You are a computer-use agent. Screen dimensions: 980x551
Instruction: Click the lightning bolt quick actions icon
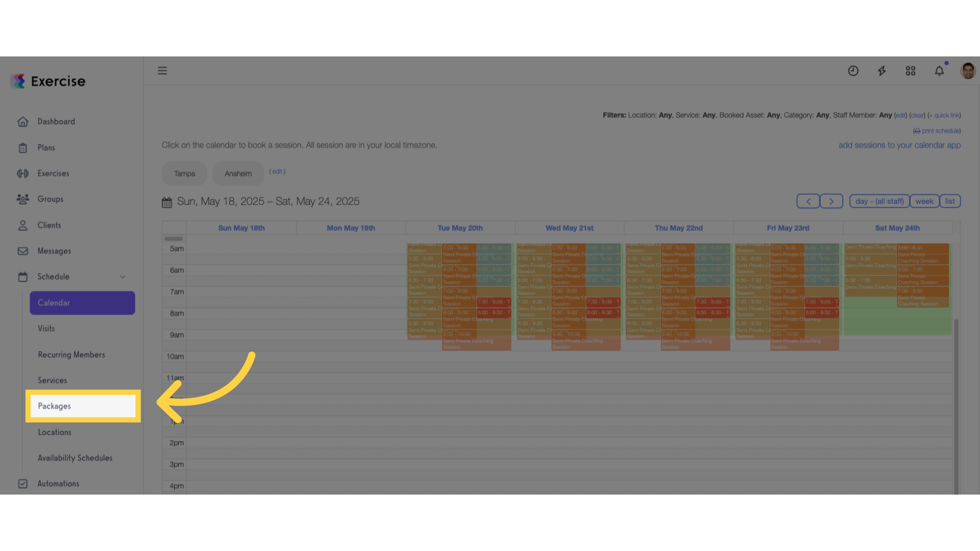coord(881,71)
